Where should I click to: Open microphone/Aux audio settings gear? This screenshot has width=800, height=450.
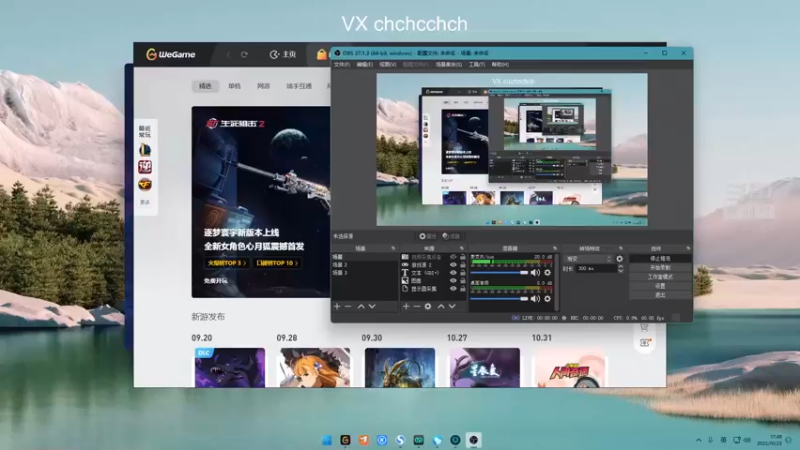547,272
